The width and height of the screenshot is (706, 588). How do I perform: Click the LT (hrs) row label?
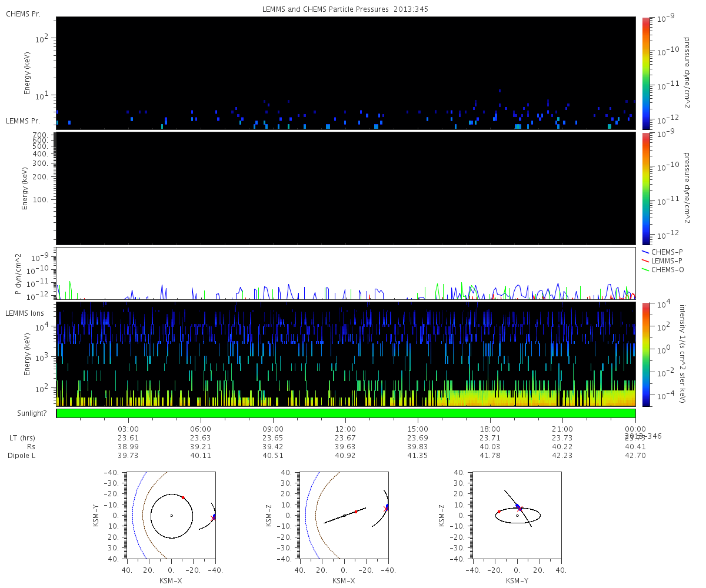(x=21, y=438)
